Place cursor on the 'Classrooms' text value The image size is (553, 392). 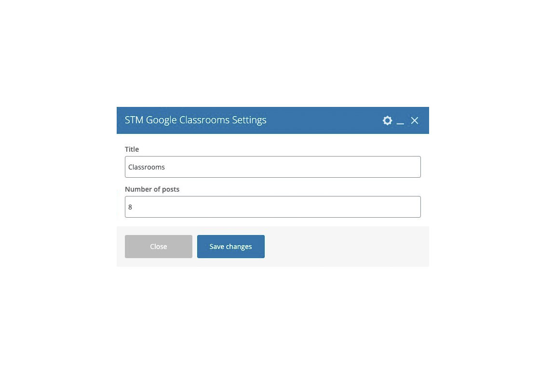coord(147,167)
